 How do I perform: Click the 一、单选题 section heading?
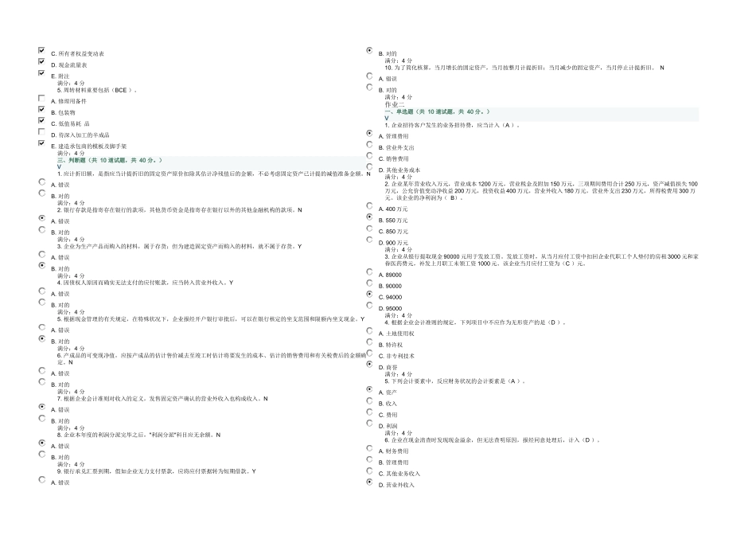(x=437, y=112)
